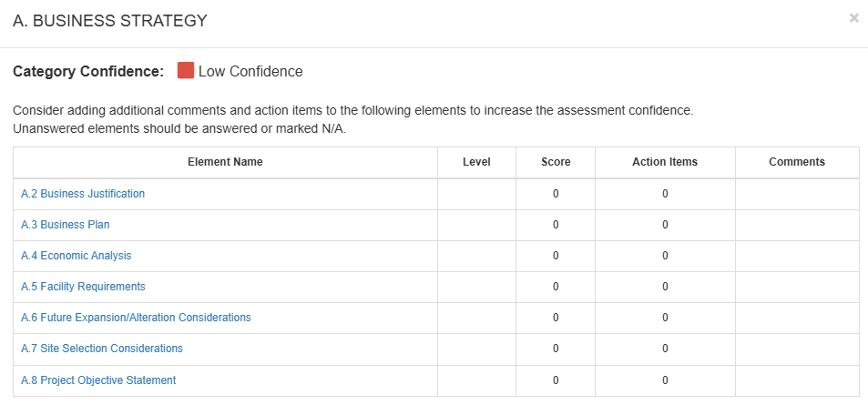Close the Business Strategy dialog
Image resolution: width=868 pixels, height=405 pixels.
point(853,18)
